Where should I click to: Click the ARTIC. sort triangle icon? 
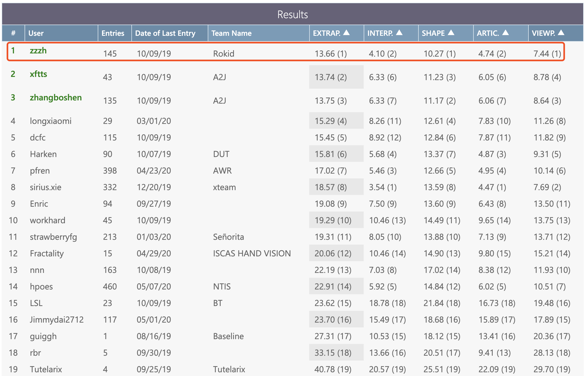(x=505, y=33)
